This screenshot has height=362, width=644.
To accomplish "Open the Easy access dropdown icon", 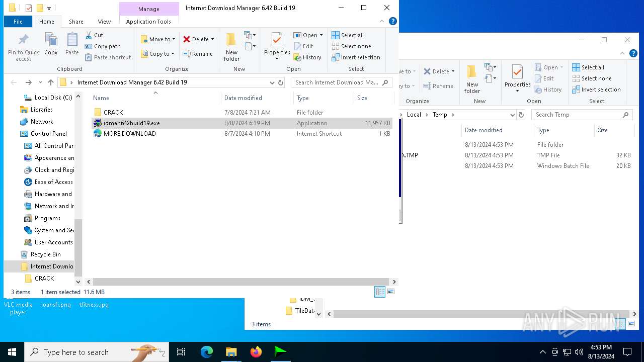I will point(250,46).
